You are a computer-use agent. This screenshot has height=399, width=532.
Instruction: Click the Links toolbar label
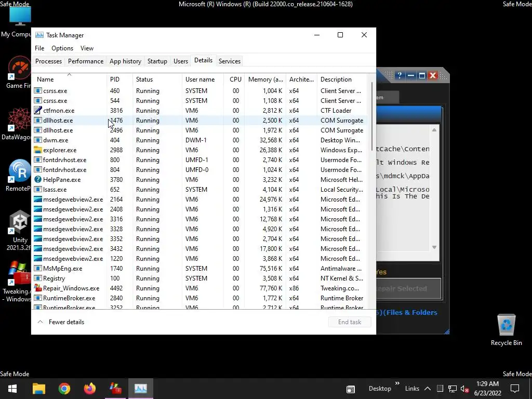click(x=412, y=389)
